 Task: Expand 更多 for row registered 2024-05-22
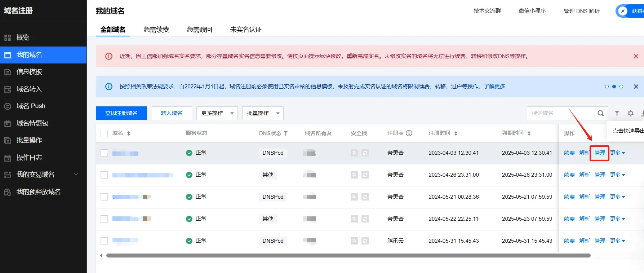(x=617, y=219)
